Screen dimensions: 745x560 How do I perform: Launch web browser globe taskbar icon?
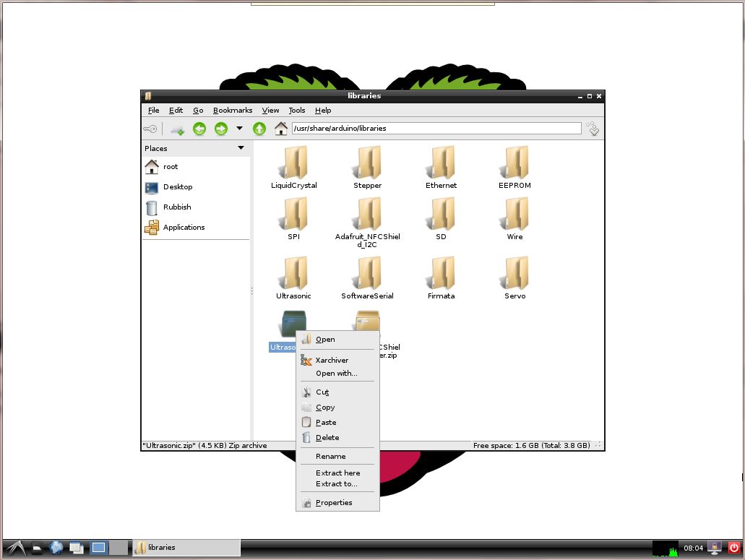pyautogui.click(x=56, y=548)
